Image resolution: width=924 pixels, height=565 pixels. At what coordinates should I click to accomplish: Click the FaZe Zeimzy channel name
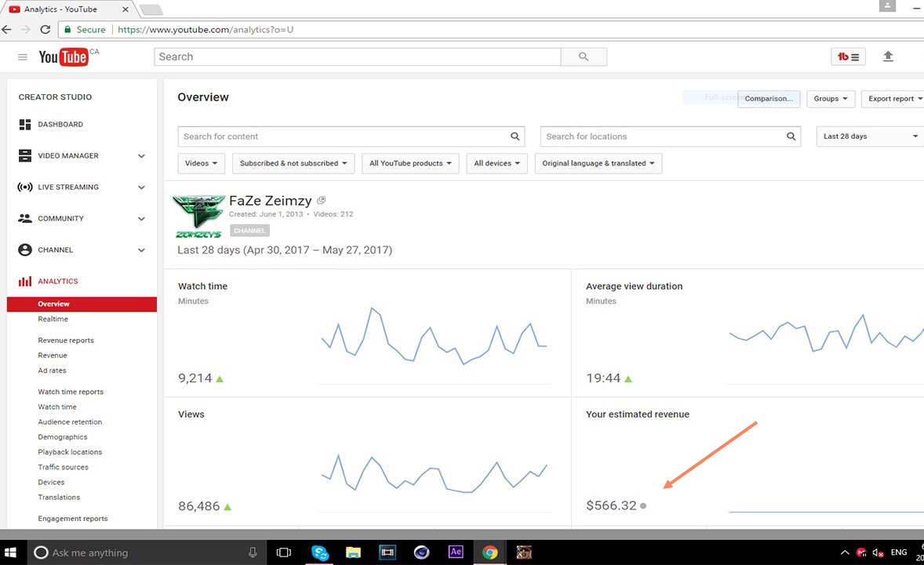click(x=271, y=201)
